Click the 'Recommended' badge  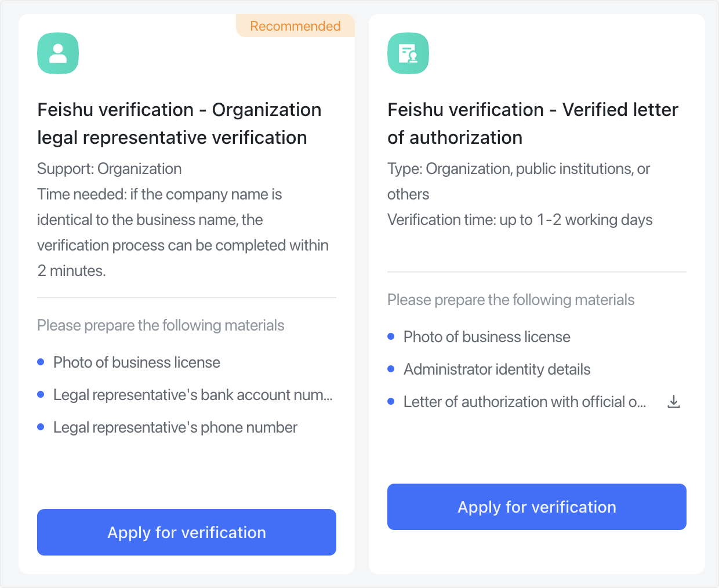[x=295, y=26]
